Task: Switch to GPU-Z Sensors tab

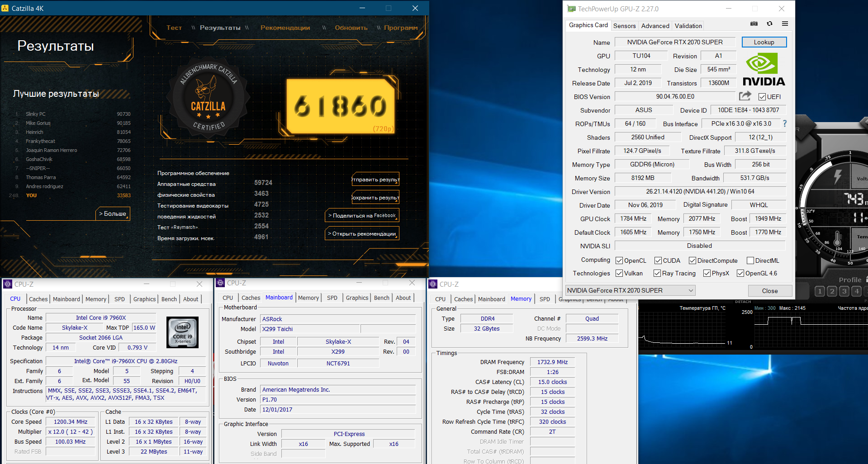Action: (624, 26)
